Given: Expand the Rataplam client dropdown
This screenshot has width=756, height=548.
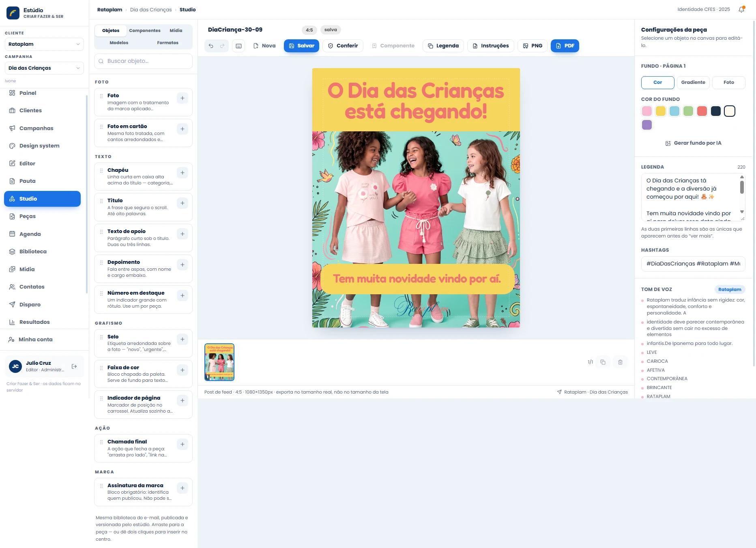Looking at the screenshot, I should point(44,44).
